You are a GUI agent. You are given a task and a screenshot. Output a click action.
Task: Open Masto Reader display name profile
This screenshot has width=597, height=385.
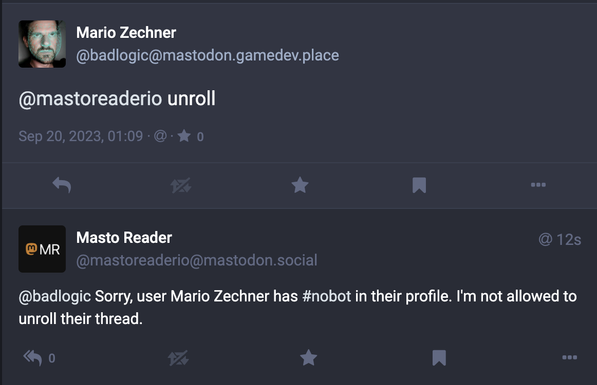(124, 238)
